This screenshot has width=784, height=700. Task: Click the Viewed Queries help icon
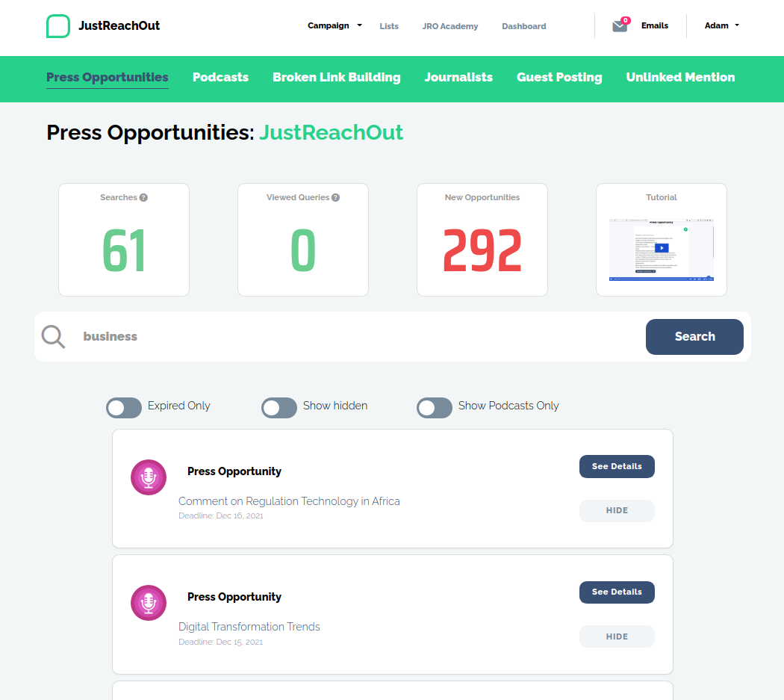point(335,198)
